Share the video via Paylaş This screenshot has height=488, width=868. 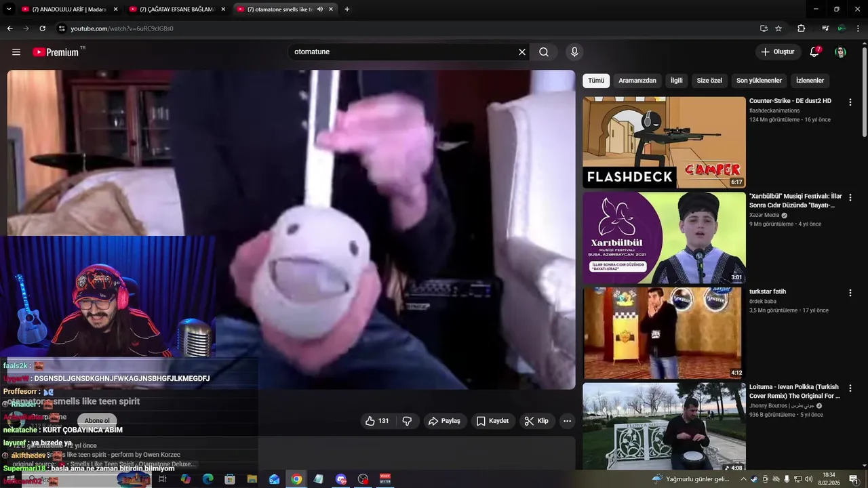click(444, 421)
